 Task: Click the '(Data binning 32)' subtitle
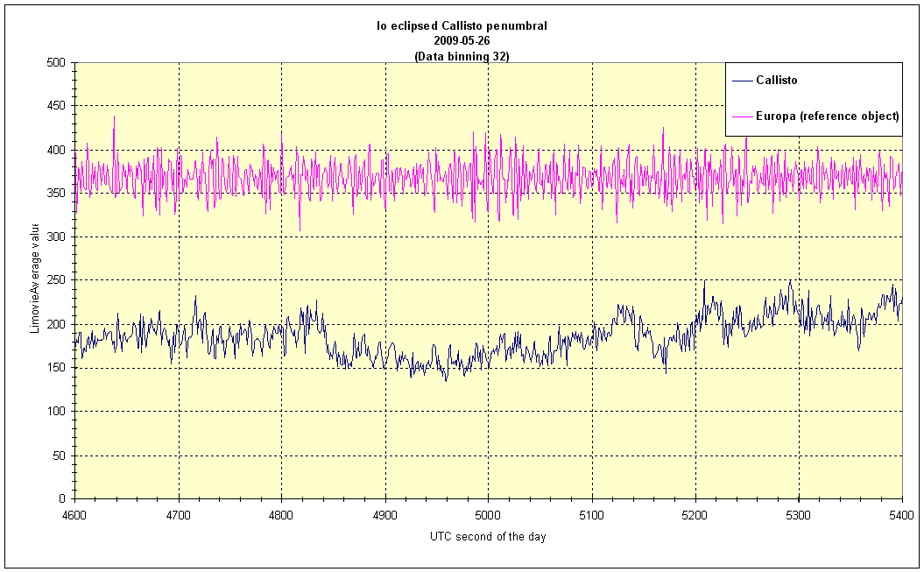[x=462, y=57]
